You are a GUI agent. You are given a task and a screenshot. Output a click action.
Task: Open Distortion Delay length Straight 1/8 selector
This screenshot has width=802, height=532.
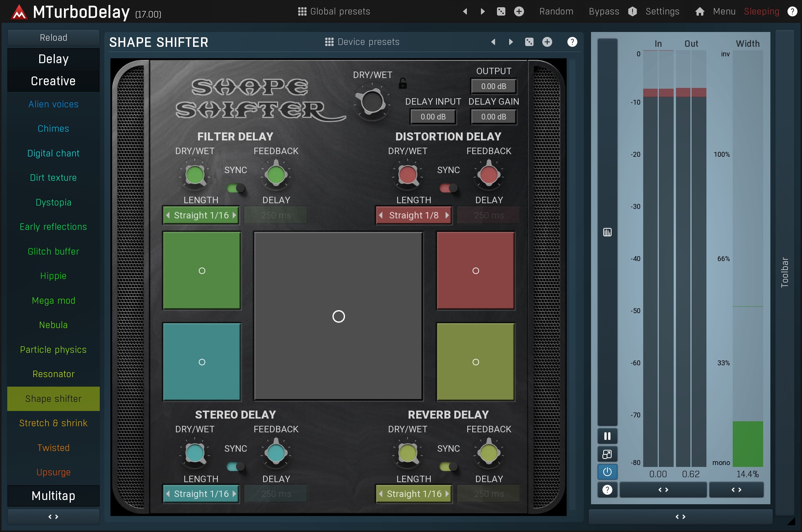[414, 215]
